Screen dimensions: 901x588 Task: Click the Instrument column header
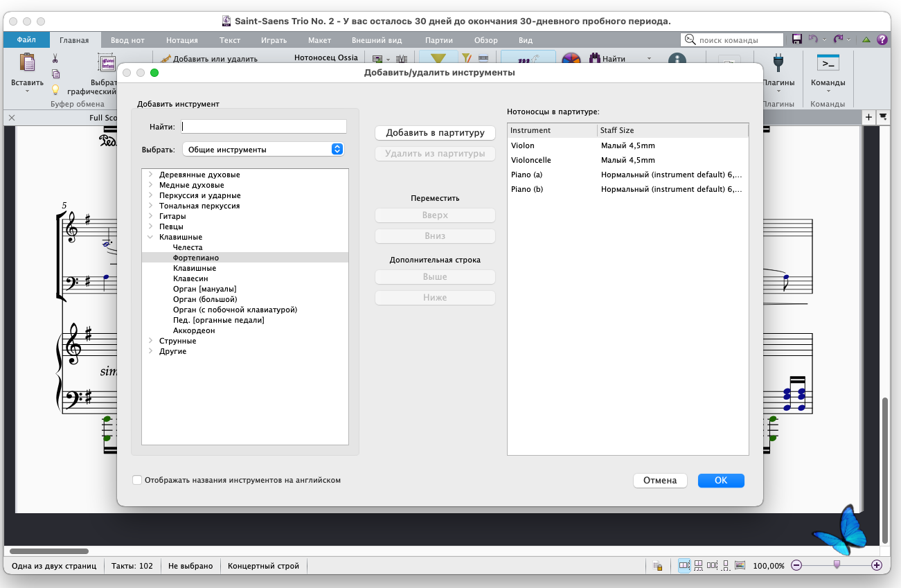coord(552,130)
